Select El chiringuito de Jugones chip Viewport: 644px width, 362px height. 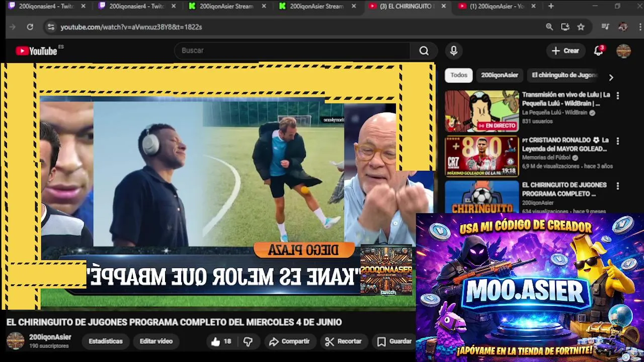pos(565,75)
